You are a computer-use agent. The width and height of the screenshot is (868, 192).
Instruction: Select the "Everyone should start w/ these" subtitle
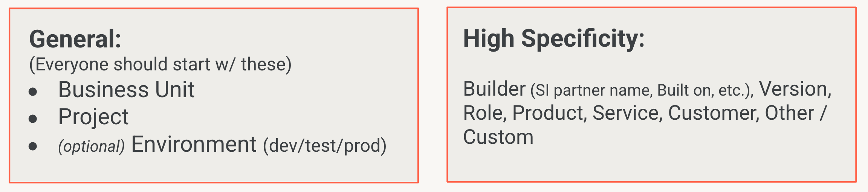(x=160, y=64)
